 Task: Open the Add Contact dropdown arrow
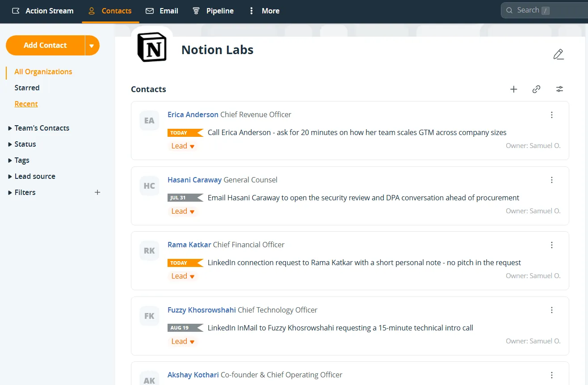[x=92, y=45]
